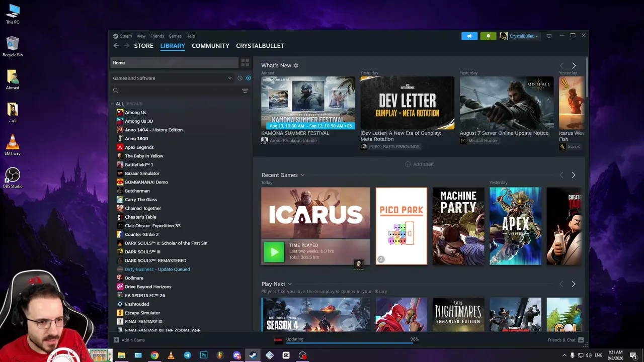Toggle the ready-to-play filter icon

coord(249,78)
